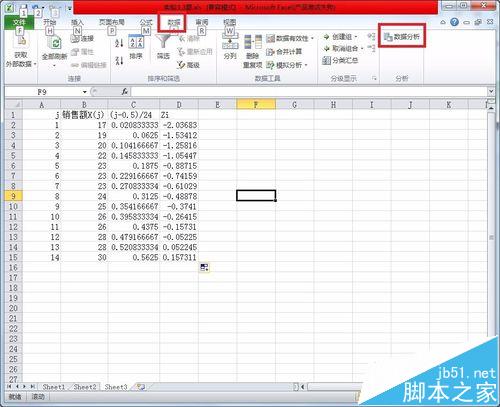This screenshot has height=407, width=500.
Task: Click 重新应用 (Reapply) filter button
Action: click(195, 52)
